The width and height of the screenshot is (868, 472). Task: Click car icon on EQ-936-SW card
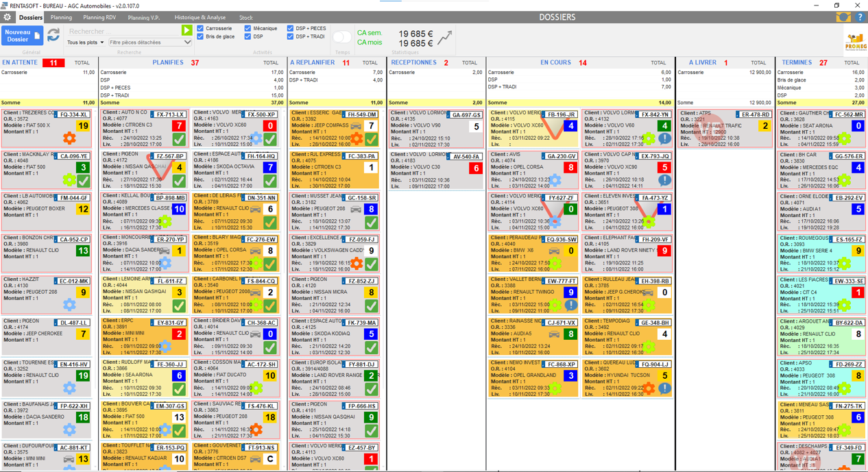[x=554, y=251]
